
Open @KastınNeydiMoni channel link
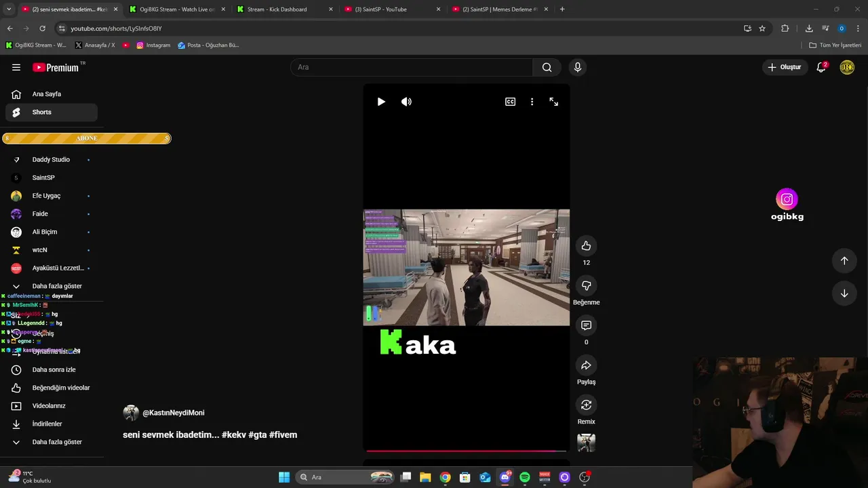point(173,413)
